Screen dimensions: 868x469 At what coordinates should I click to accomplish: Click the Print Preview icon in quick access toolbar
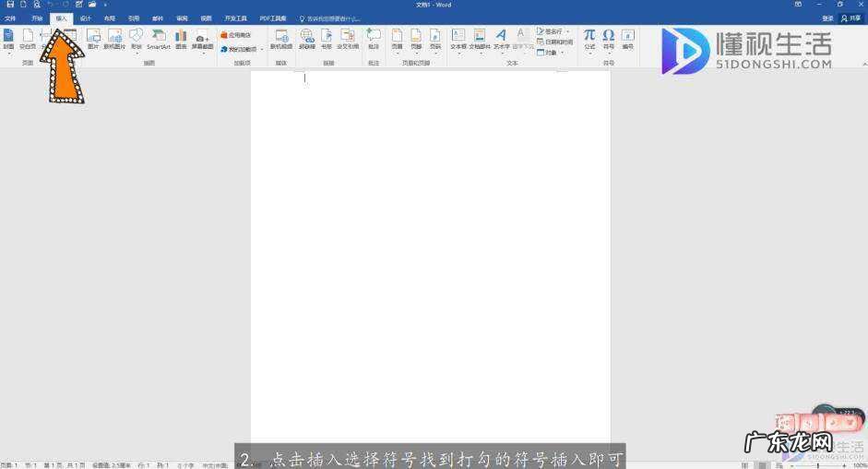pyautogui.click(x=37, y=5)
